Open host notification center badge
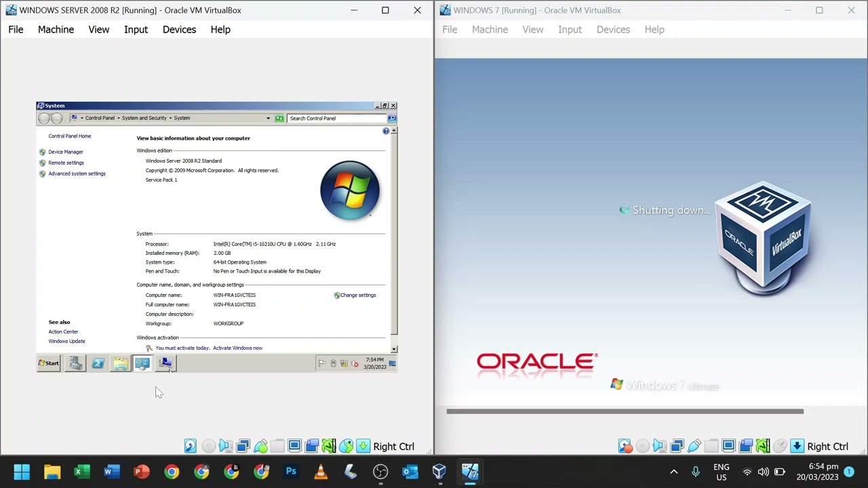The width and height of the screenshot is (868, 488). click(848, 472)
